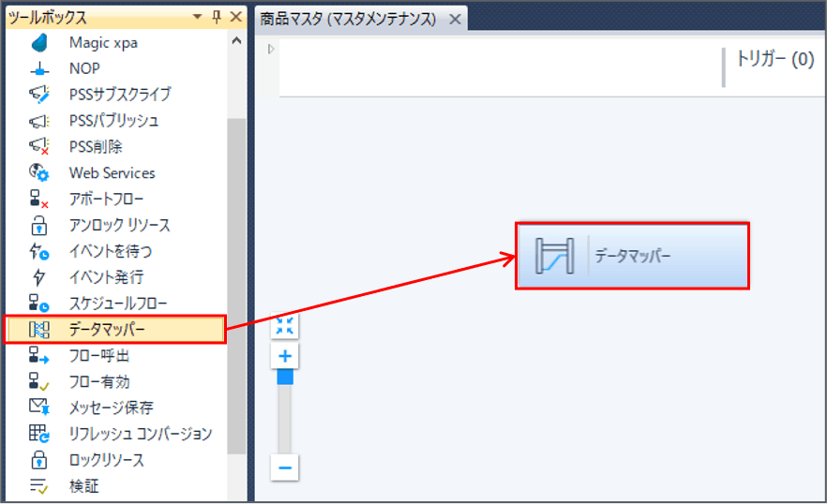
Task: Switch to 商品マスタ (マスタメンテナンス) tab
Action: click(x=348, y=19)
